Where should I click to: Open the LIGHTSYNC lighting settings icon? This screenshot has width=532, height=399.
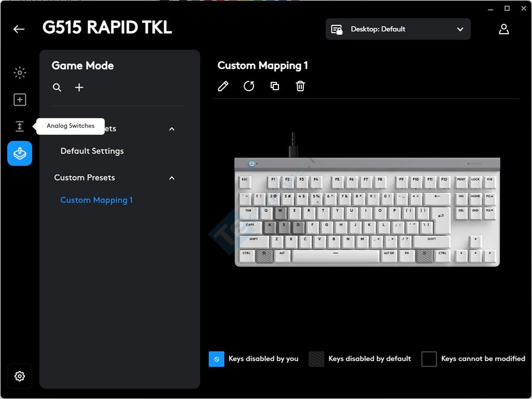coord(20,73)
